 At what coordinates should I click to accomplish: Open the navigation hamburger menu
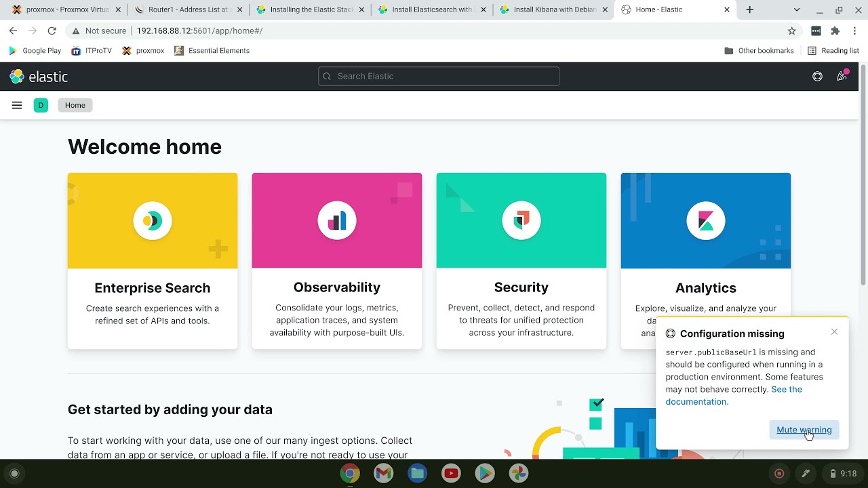17,105
